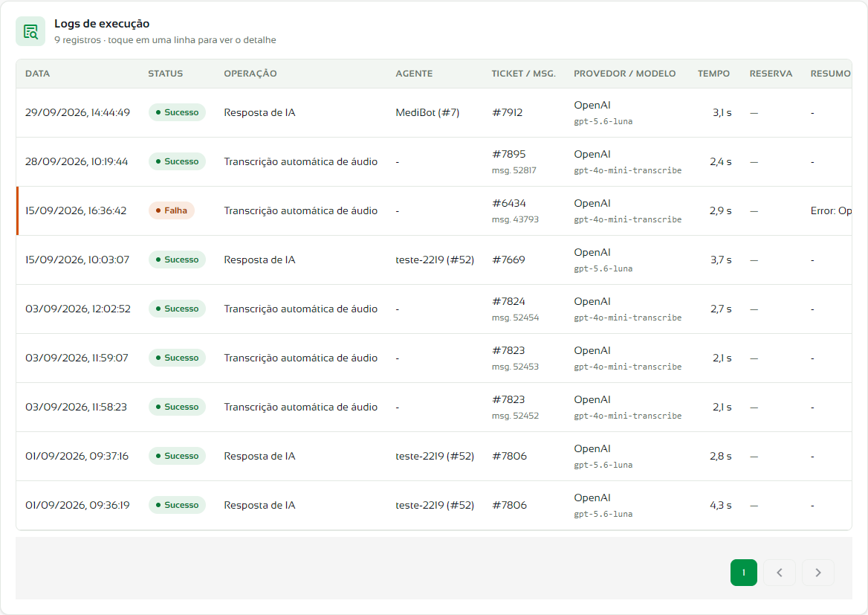Image resolution: width=868 pixels, height=615 pixels.
Task: Click message id msg. 52452
Action: click(515, 416)
